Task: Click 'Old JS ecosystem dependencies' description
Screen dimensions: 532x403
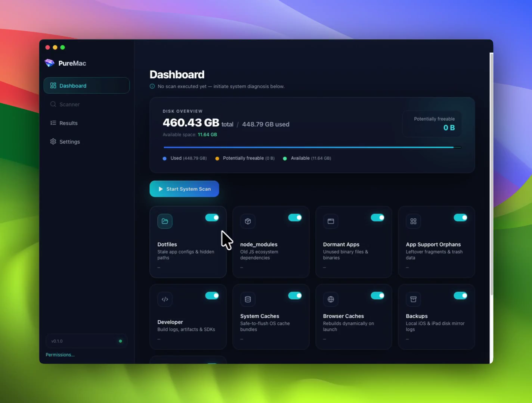Action: click(259, 255)
